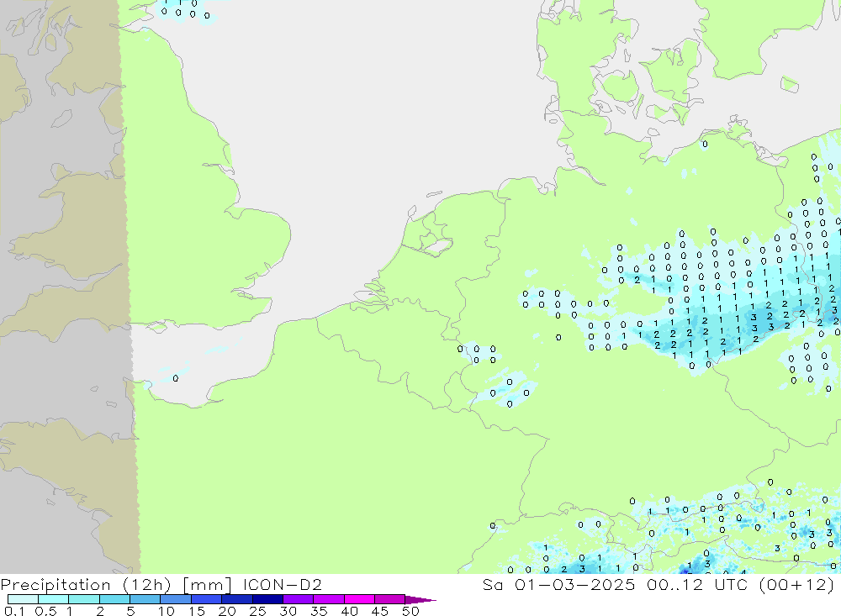Click the "ICON-D2" model name
The image size is (841, 616).
tap(282, 584)
